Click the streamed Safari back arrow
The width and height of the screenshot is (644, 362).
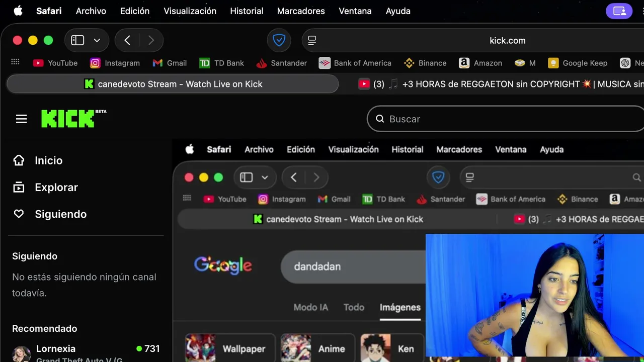[x=294, y=177]
